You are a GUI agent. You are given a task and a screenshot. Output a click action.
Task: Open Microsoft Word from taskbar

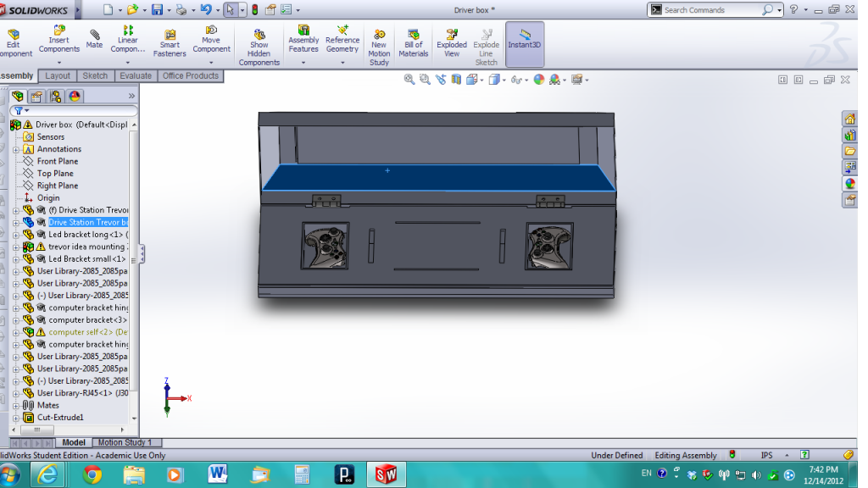tap(218, 474)
